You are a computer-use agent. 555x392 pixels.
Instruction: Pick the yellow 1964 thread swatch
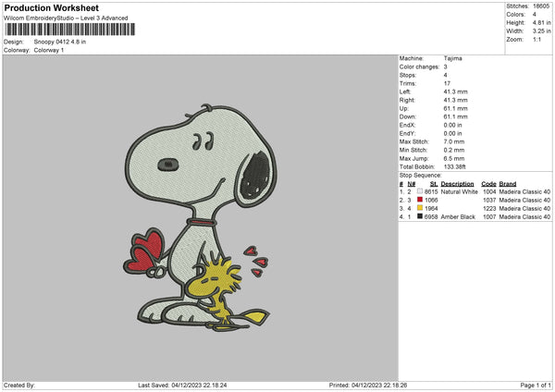tap(419, 208)
